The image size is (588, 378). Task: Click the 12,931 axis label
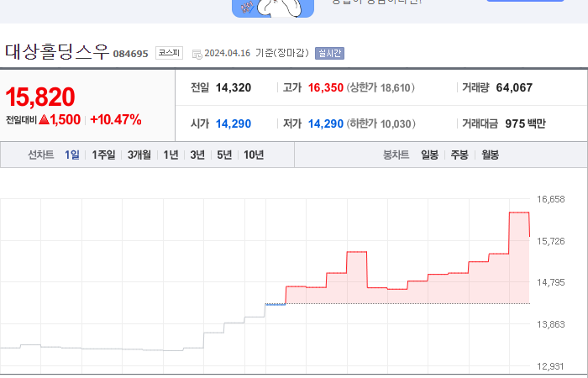pyautogui.click(x=550, y=366)
